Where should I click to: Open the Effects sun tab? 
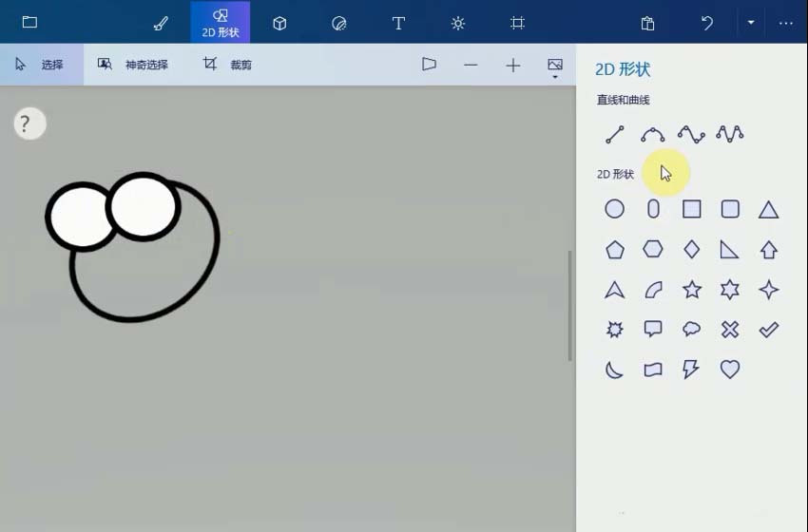coord(457,23)
